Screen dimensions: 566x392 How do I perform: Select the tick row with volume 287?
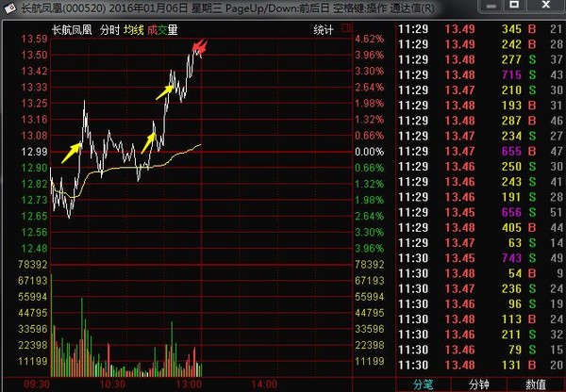481,121
